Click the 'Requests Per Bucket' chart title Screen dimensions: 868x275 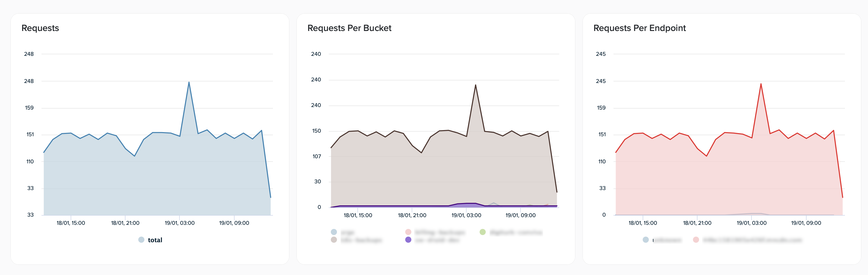349,28
